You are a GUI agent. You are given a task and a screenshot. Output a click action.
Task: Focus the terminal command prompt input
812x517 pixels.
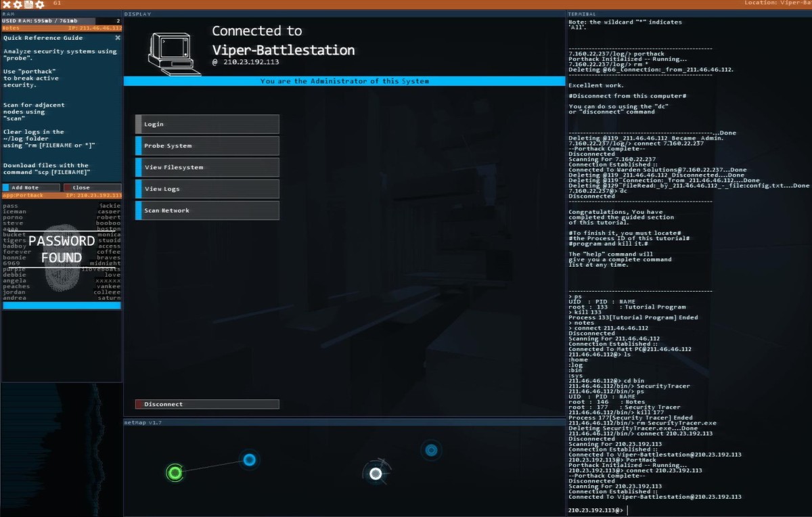tap(683, 510)
